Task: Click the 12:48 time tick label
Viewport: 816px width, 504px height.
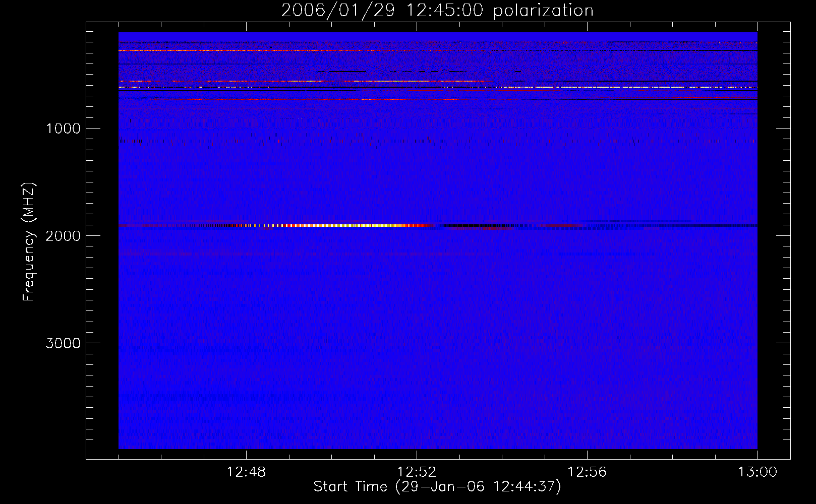Action: pos(246,472)
